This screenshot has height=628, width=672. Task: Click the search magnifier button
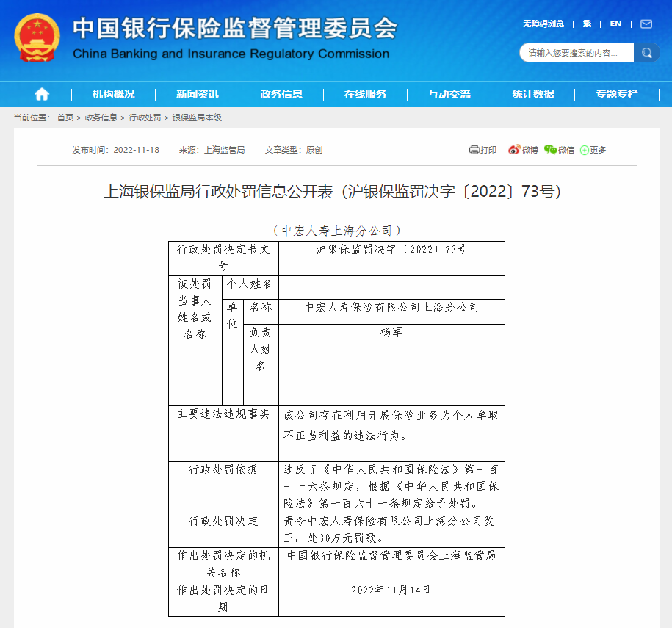click(646, 53)
